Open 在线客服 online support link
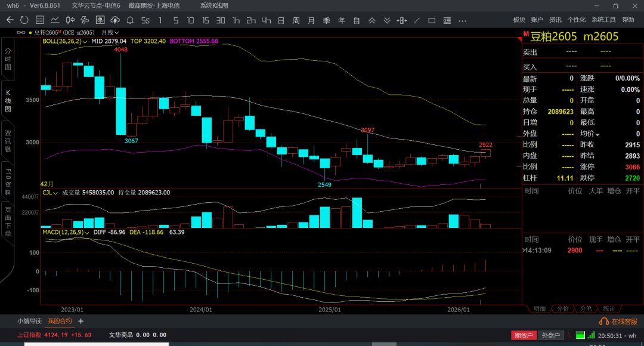The height and width of the screenshot is (346, 644). pos(618,322)
